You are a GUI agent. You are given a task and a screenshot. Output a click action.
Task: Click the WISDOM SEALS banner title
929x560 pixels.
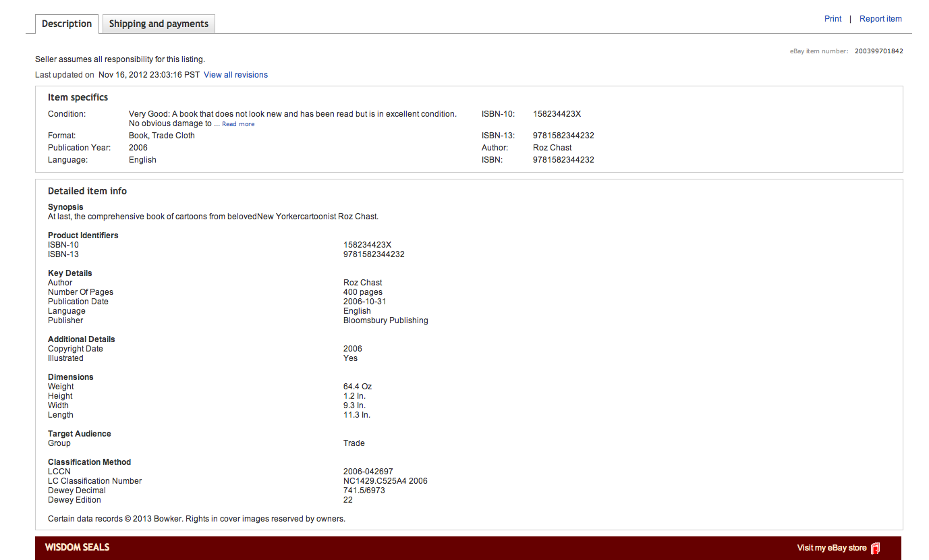point(77,547)
